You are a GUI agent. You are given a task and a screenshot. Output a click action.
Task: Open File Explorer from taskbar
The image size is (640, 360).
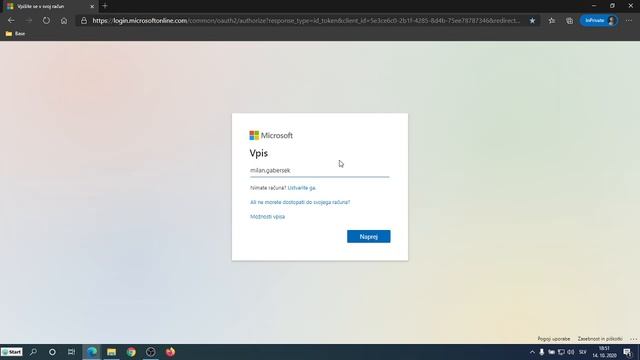tap(111, 352)
